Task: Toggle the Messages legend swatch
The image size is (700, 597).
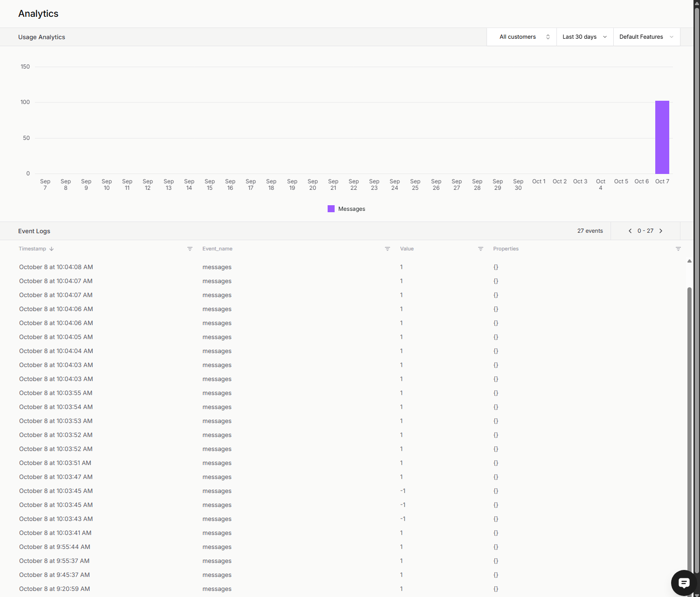Action: (x=331, y=209)
